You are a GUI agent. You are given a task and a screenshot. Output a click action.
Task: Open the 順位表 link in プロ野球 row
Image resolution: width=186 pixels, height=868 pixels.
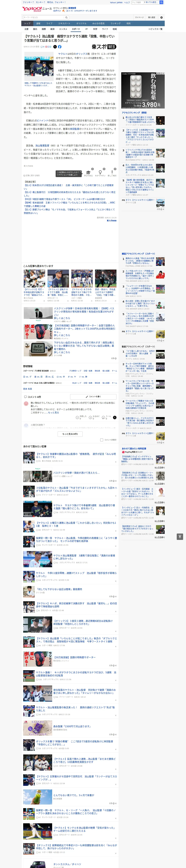(x=97, y=371)
